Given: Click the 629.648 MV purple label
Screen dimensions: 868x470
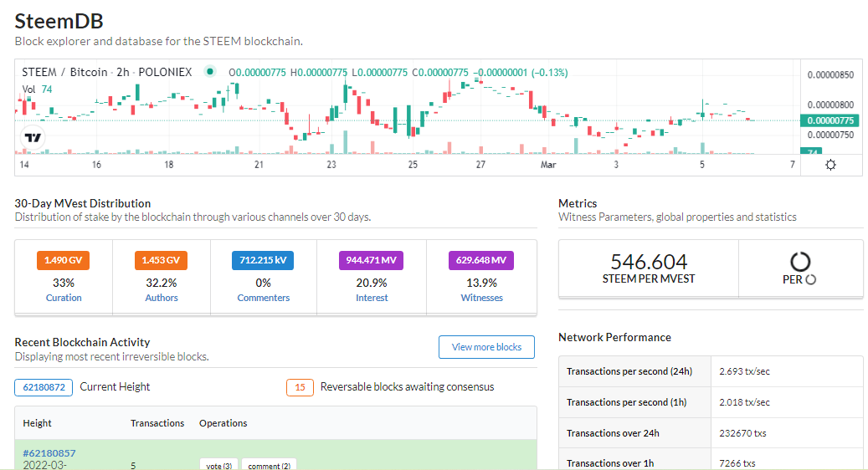Looking at the screenshot, I should pyautogui.click(x=481, y=260).
